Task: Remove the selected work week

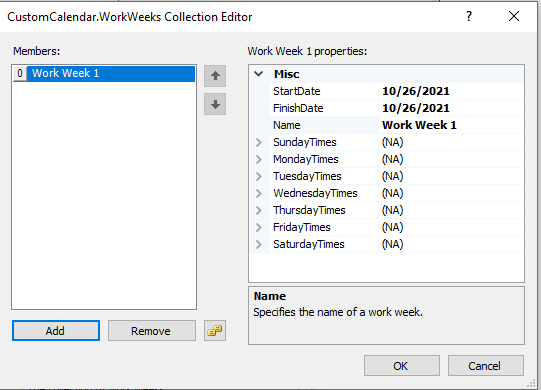Action: [x=151, y=331]
